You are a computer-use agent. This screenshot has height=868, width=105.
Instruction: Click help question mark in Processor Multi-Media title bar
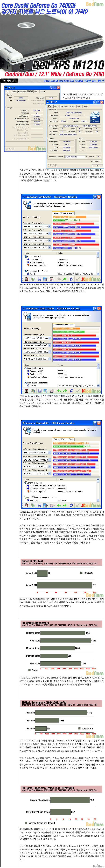click(95, 308)
